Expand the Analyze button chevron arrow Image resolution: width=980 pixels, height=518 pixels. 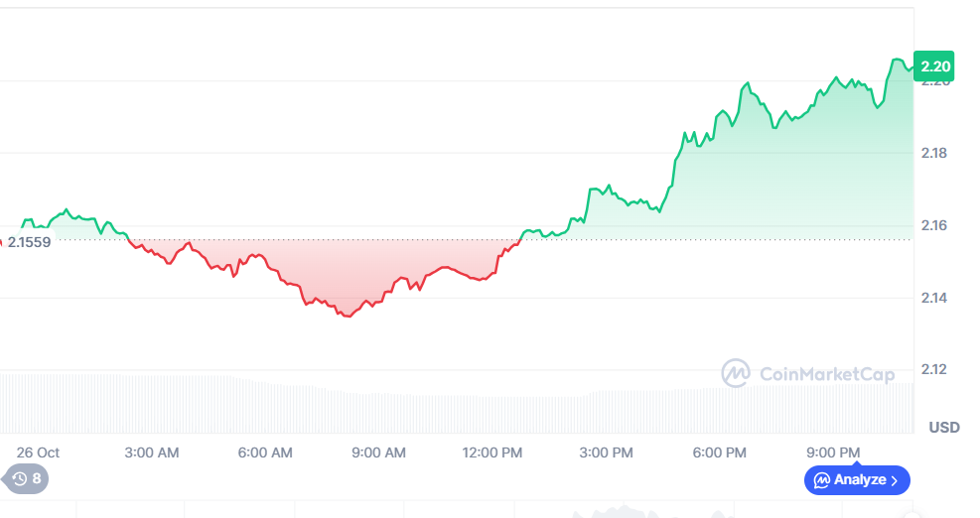click(895, 480)
